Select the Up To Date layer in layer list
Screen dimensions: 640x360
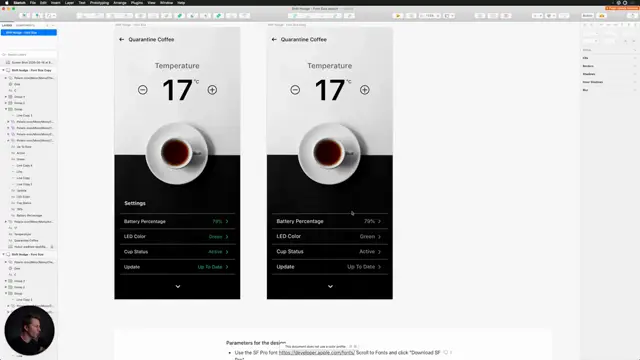tap(24, 147)
